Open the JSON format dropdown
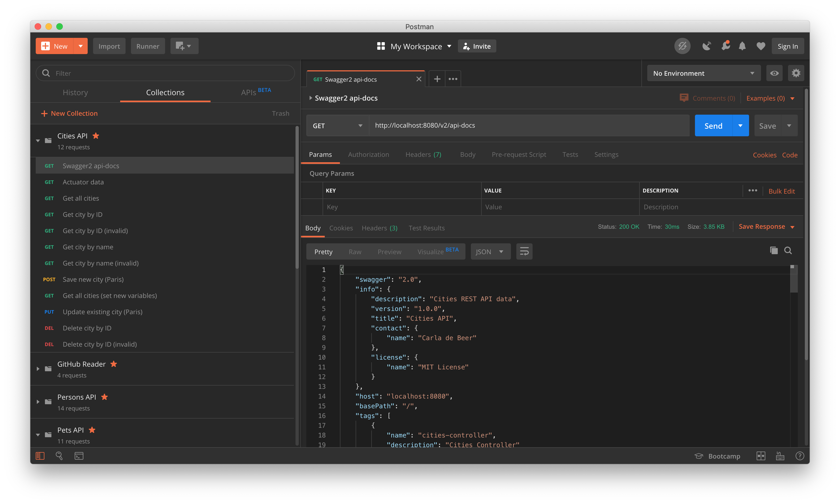Screen dimensions: 840x504 pos(490,252)
